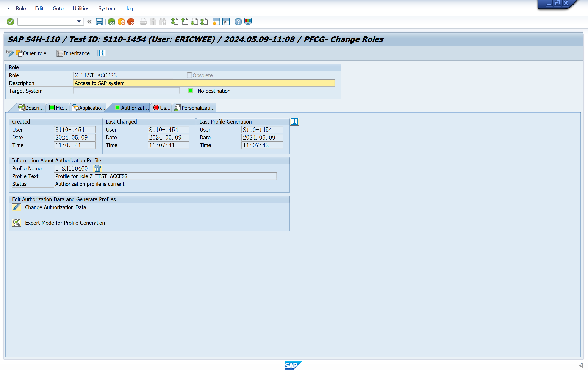Click the Change Authorization Data pencil icon
This screenshot has width=588, height=370.
click(16, 207)
